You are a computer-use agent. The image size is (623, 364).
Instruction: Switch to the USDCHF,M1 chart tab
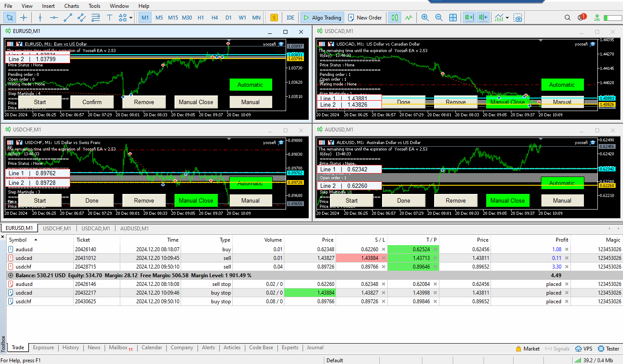[57, 228]
